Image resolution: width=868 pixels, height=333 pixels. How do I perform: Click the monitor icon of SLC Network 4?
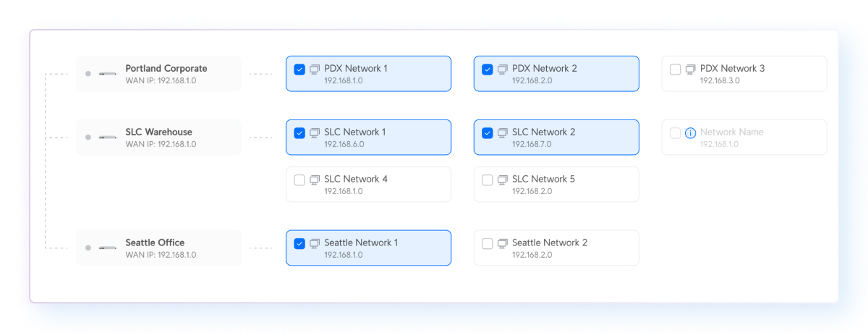(x=315, y=180)
